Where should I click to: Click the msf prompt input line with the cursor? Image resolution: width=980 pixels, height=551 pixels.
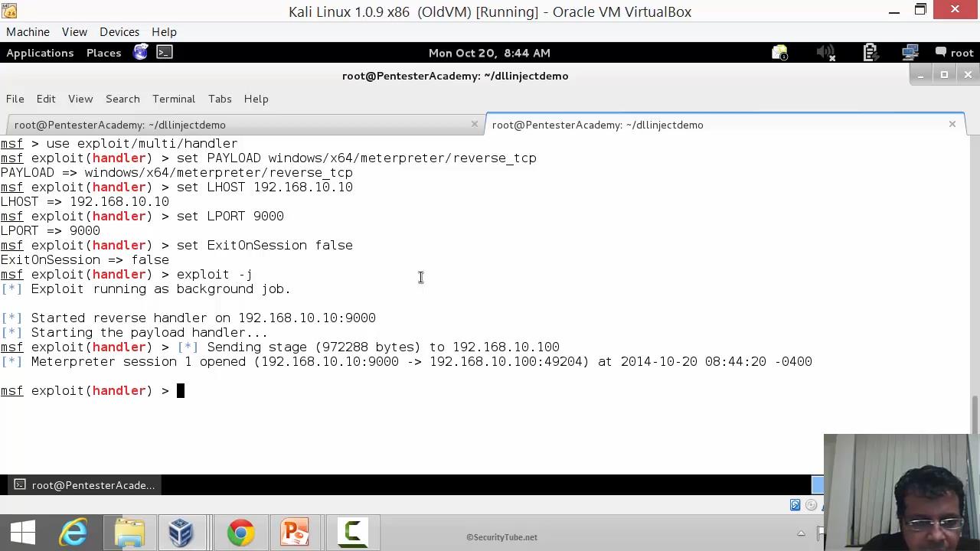(93, 391)
